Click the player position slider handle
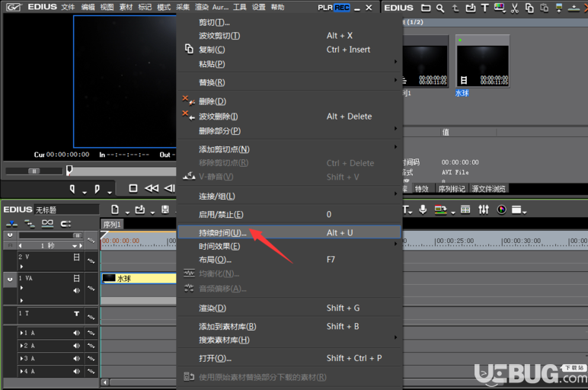Viewport: 588px width, 390px height. (x=69, y=171)
